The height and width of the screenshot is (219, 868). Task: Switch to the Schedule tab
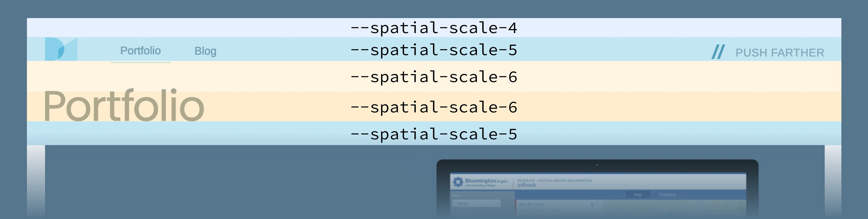(667, 195)
